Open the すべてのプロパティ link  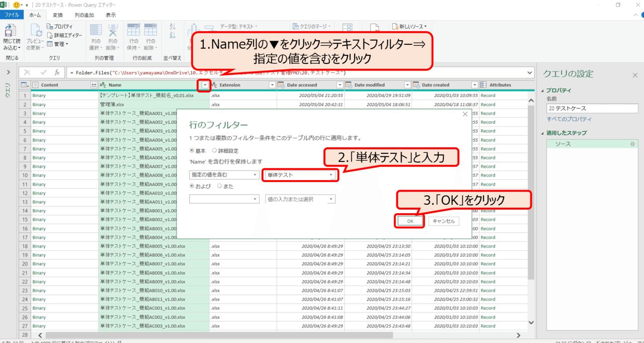pos(569,119)
